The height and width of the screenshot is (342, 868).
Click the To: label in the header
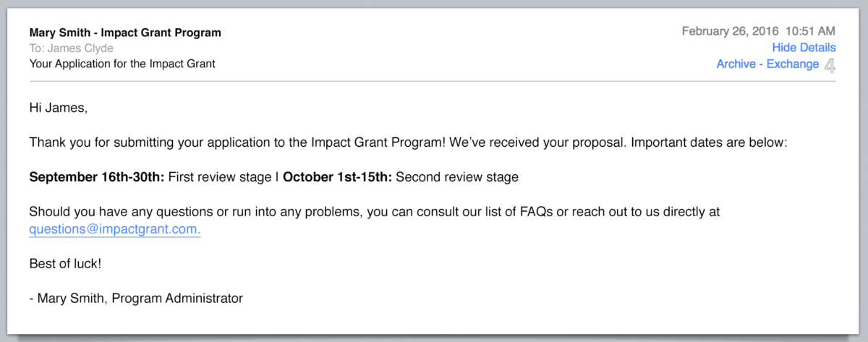click(x=37, y=48)
